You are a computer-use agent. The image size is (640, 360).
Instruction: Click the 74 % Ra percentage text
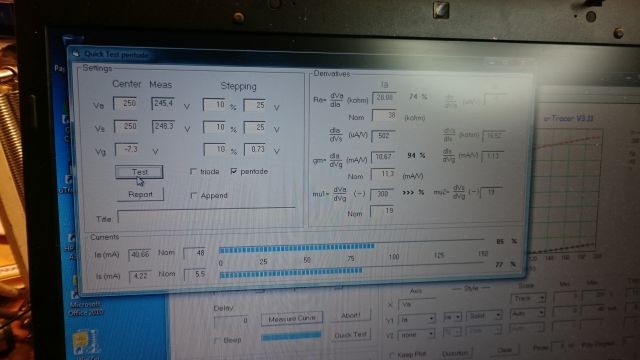coord(418,97)
